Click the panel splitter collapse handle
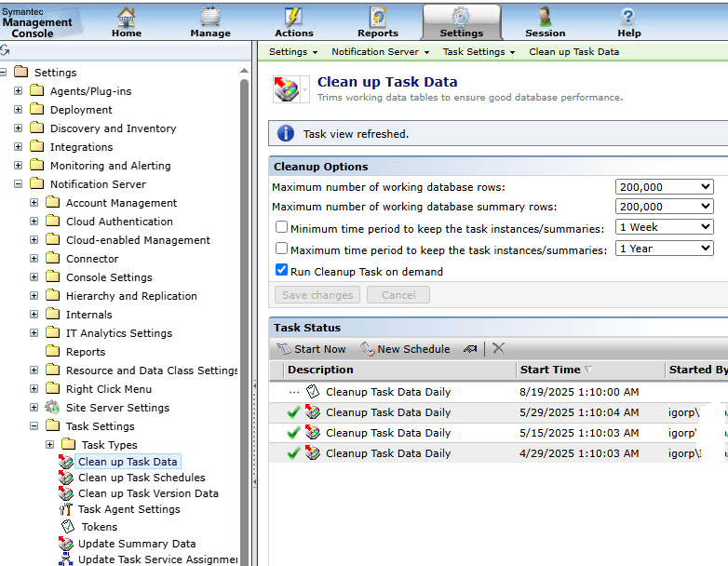 [x=254, y=434]
